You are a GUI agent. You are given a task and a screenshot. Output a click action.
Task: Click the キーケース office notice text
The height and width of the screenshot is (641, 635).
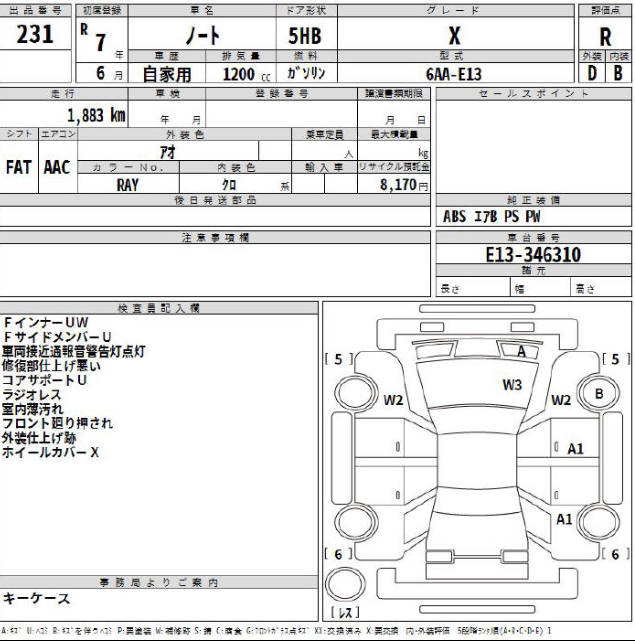[x=34, y=598]
